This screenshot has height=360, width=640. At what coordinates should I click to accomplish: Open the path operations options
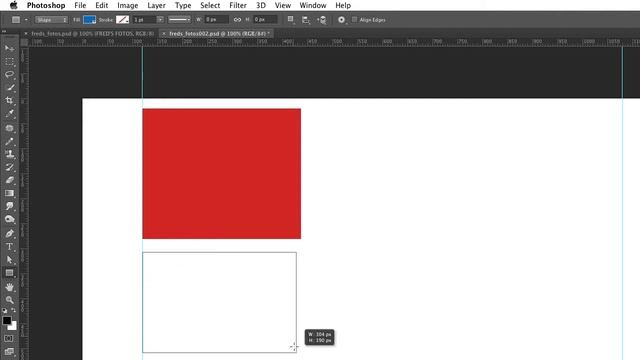click(x=291, y=20)
